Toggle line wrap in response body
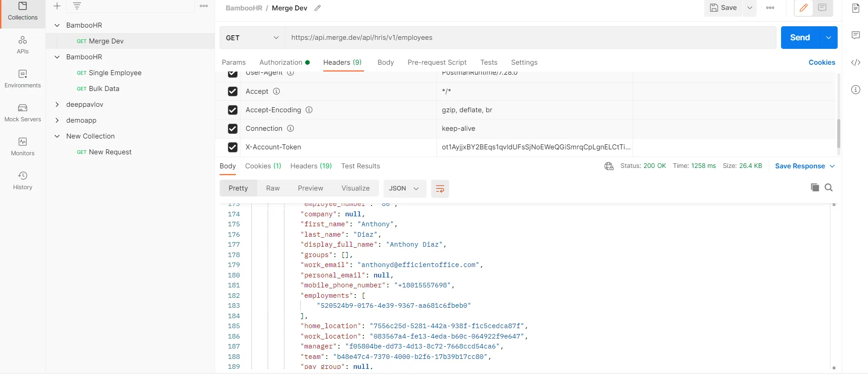The height and width of the screenshot is (377, 868). pyautogui.click(x=440, y=189)
